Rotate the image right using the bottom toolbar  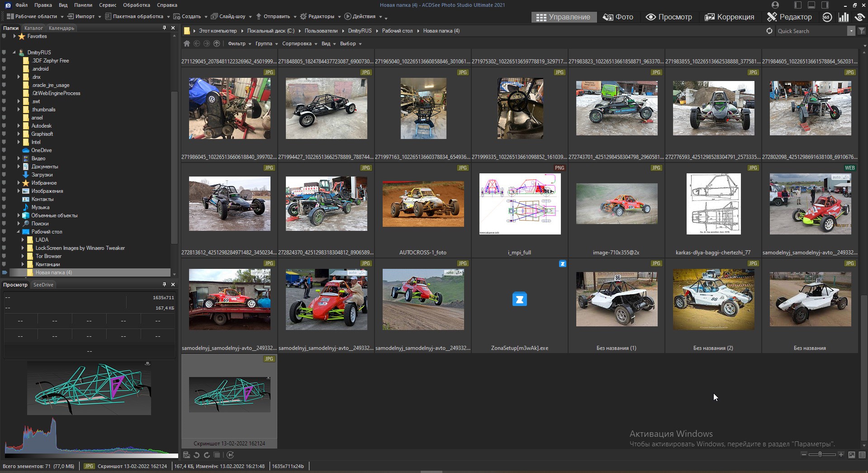[x=207, y=455]
